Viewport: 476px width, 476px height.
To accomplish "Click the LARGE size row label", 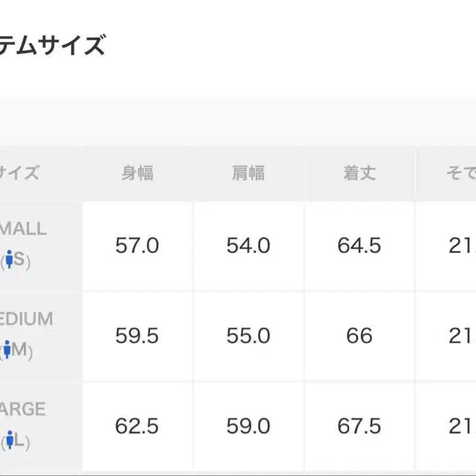I will click(23, 409).
